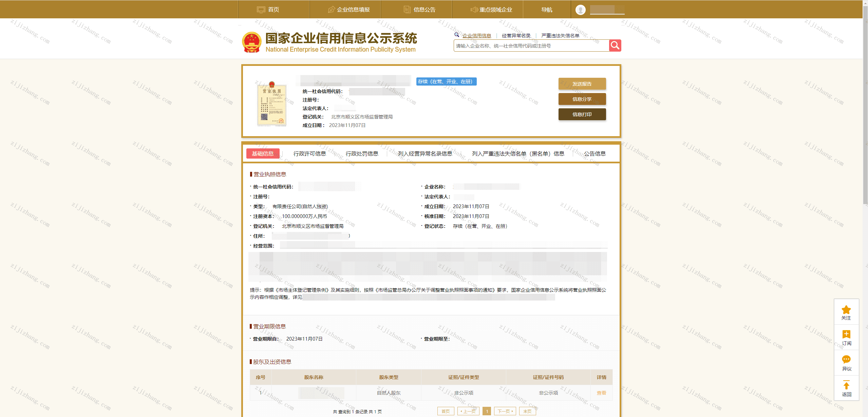Switch to 列入经营异常名录信息 tab

(425, 153)
